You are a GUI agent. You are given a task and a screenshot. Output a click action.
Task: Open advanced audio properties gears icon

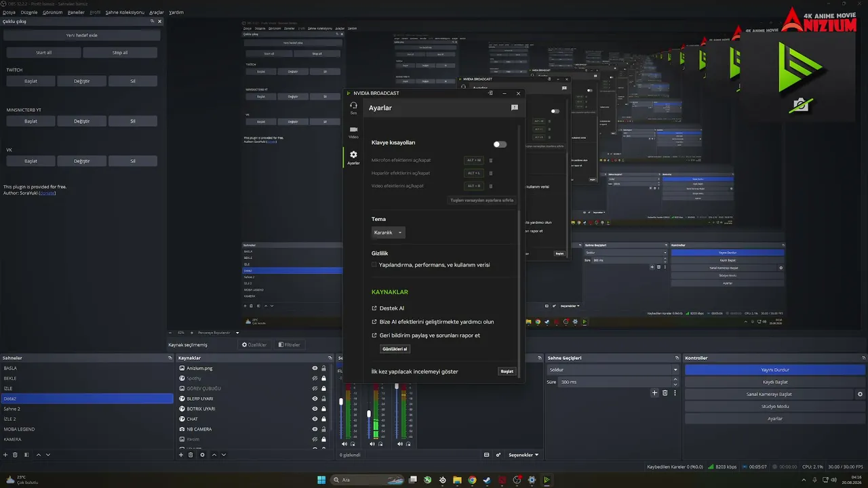click(x=498, y=455)
